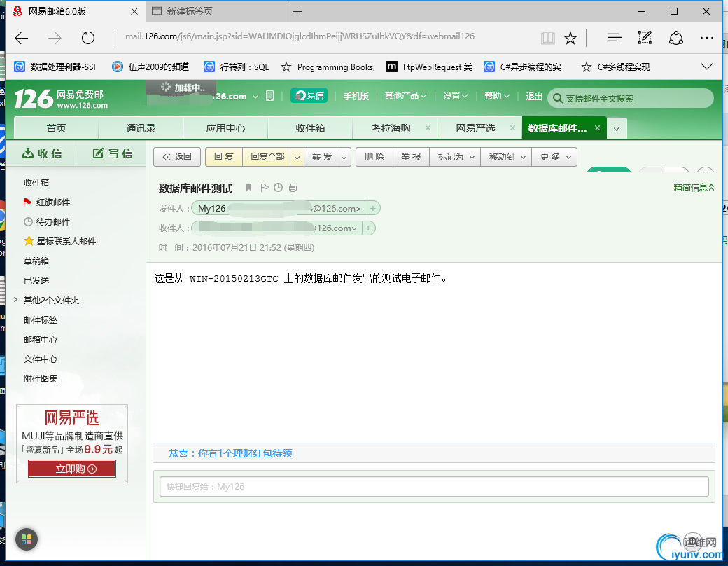
Task: Click the print icon beside the subject
Action: tap(293, 187)
